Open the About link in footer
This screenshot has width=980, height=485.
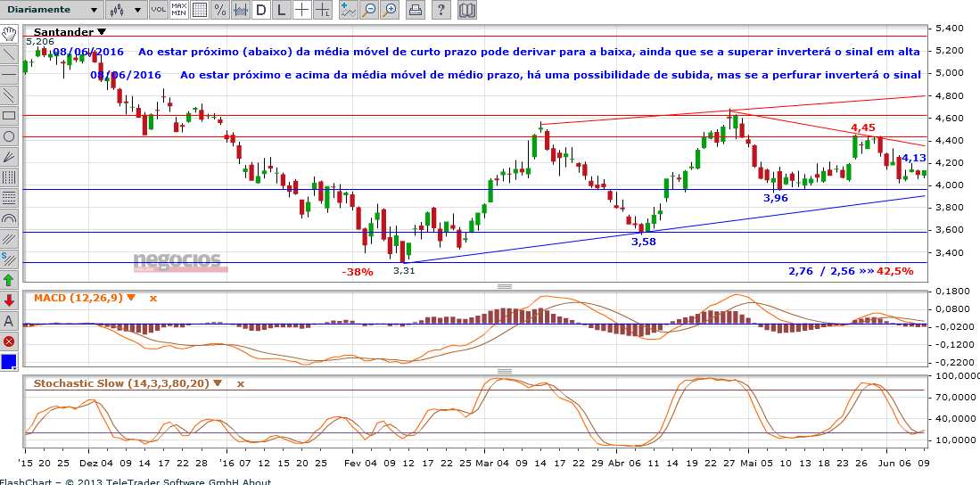coord(258,481)
